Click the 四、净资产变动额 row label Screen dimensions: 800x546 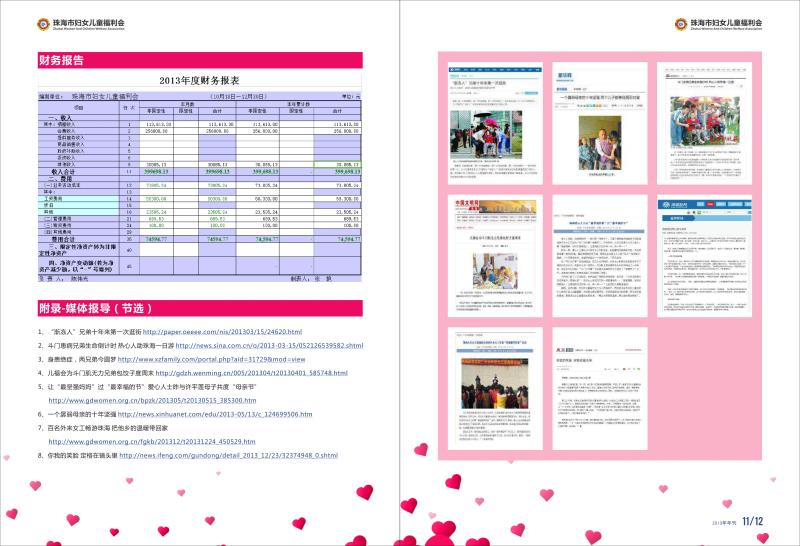[78, 266]
